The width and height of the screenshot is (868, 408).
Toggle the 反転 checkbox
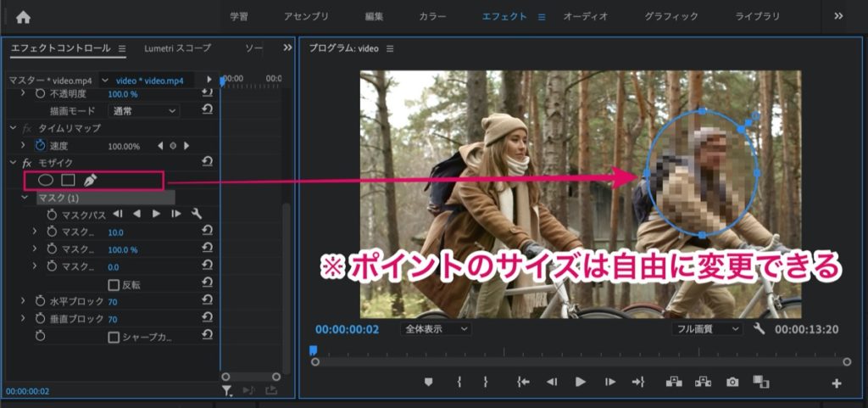tap(114, 285)
